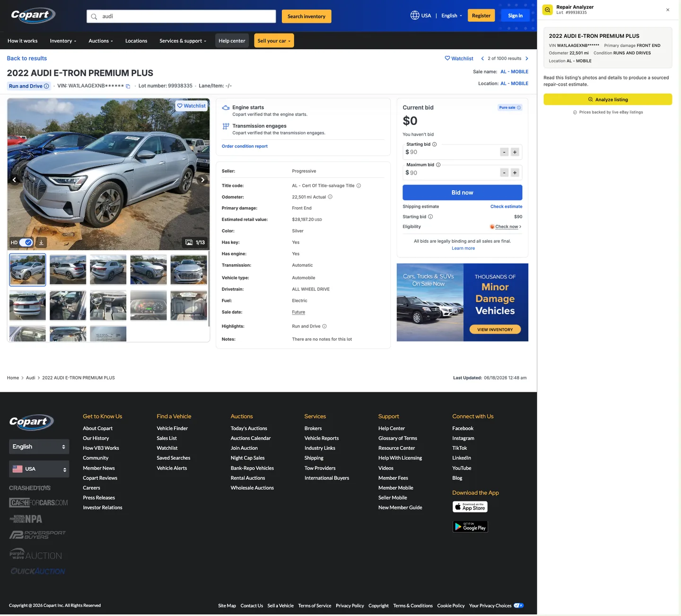Click the Register button
The image size is (681, 616).
[x=481, y=16]
